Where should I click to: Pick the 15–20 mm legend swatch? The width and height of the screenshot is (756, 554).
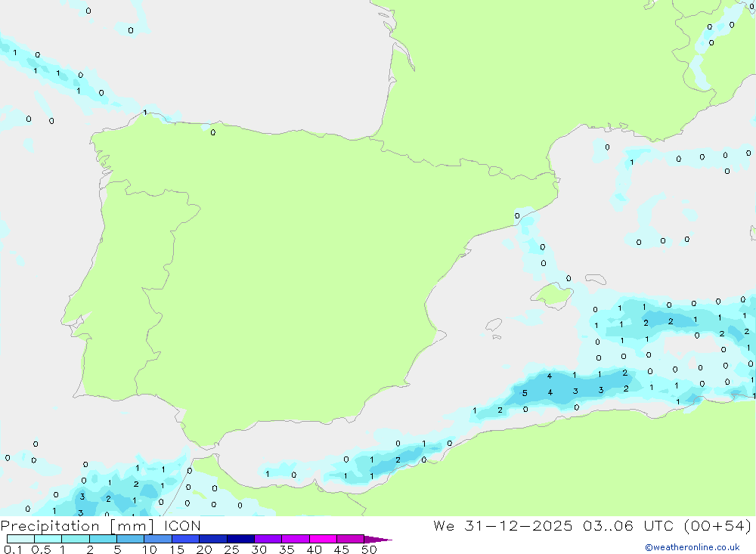click(186, 539)
